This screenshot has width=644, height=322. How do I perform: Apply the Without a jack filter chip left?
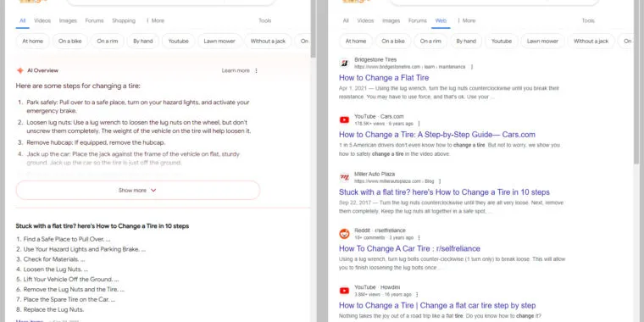coord(268,41)
